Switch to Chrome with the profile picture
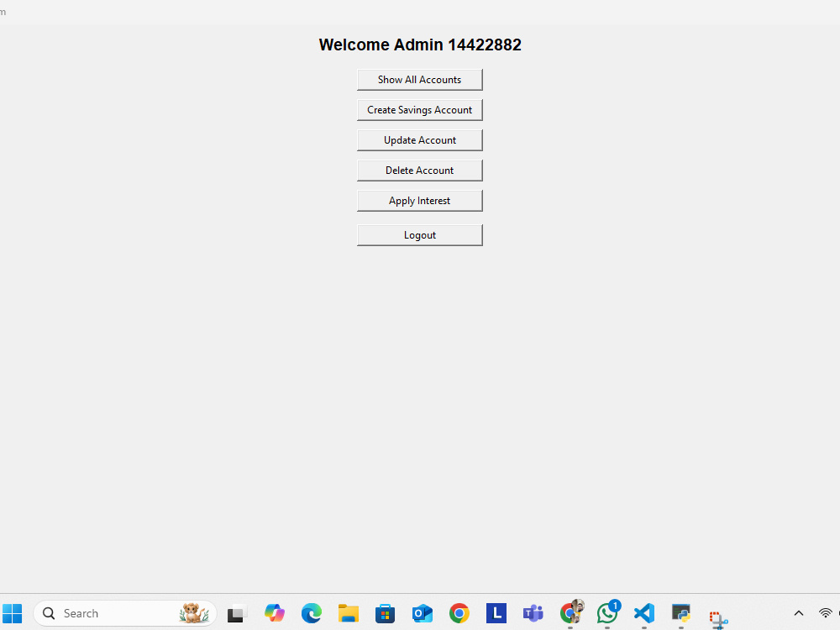The image size is (840, 630). [x=571, y=612]
